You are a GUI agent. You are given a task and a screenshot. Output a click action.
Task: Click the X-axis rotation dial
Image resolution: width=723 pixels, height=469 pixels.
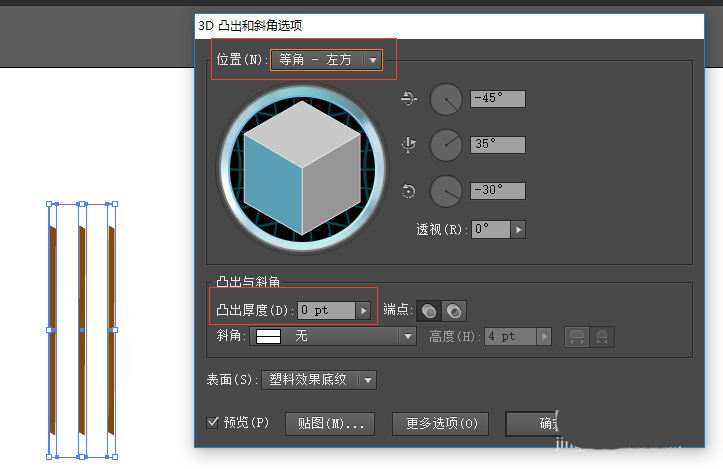[x=446, y=99]
